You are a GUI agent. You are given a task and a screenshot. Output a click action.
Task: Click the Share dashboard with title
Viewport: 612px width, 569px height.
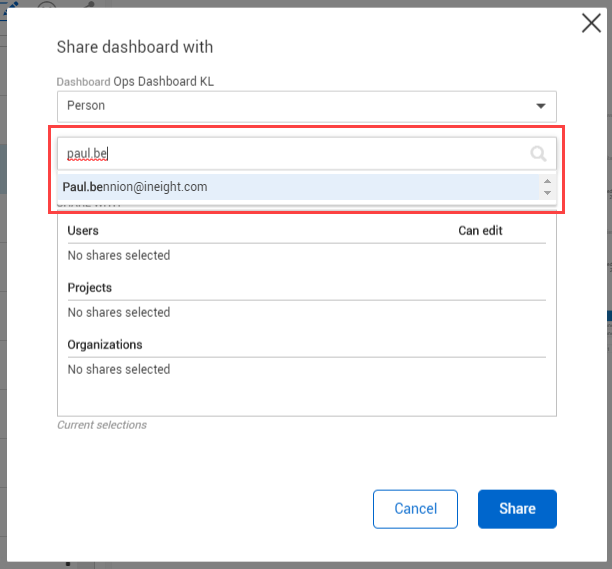point(134,47)
